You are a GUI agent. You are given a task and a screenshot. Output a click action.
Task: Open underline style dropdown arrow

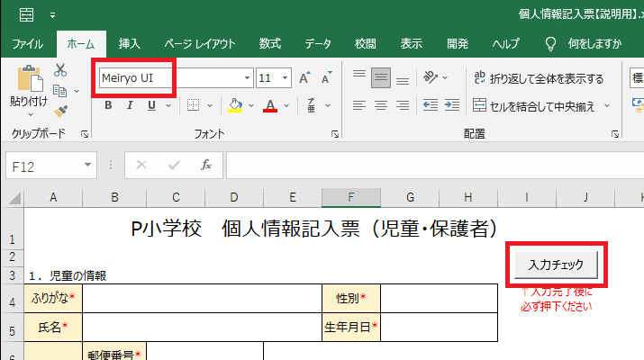168,106
